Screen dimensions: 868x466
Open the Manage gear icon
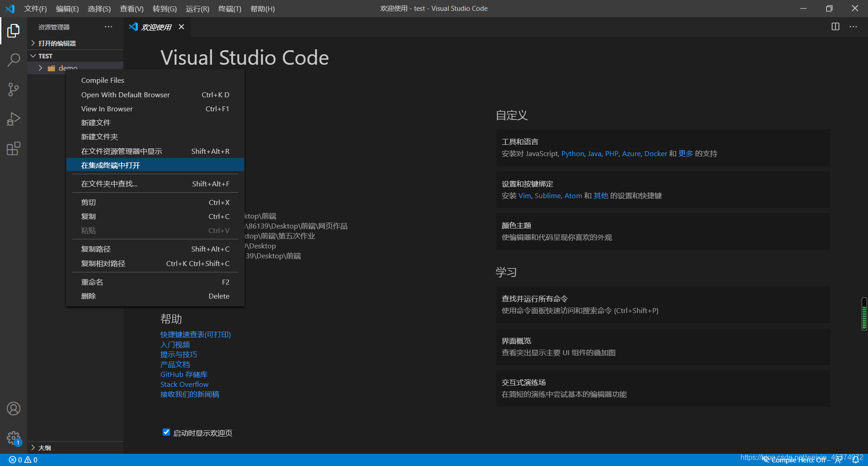tap(14, 438)
